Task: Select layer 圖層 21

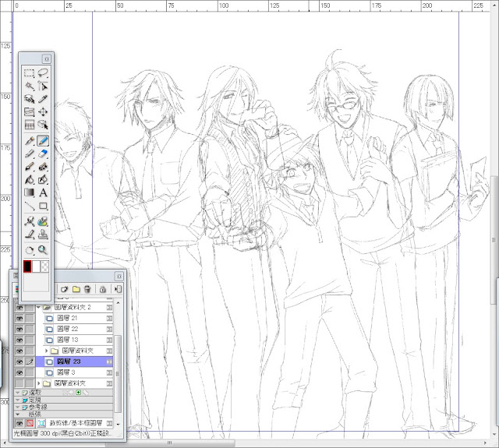Action: point(75,318)
